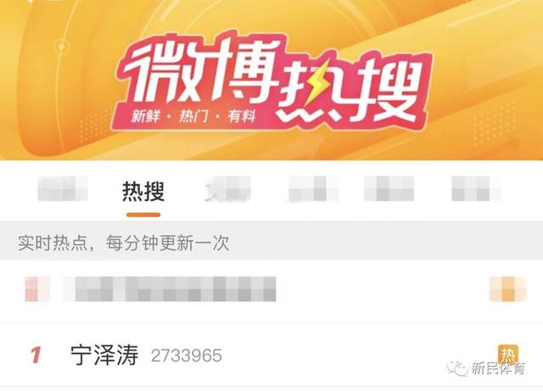This screenshot has height=392, width=543.
Task: Click the WeChat logo in the watermark
Action: [456, 368]
